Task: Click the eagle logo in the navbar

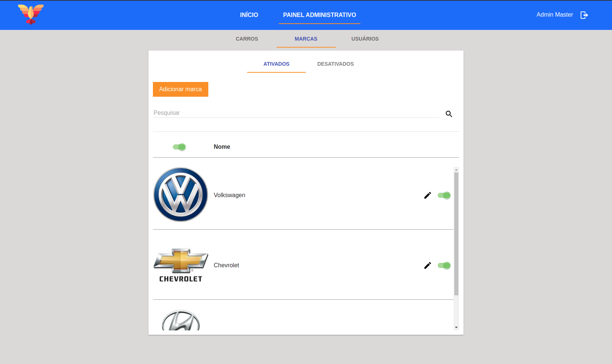Action: [31, 15]
